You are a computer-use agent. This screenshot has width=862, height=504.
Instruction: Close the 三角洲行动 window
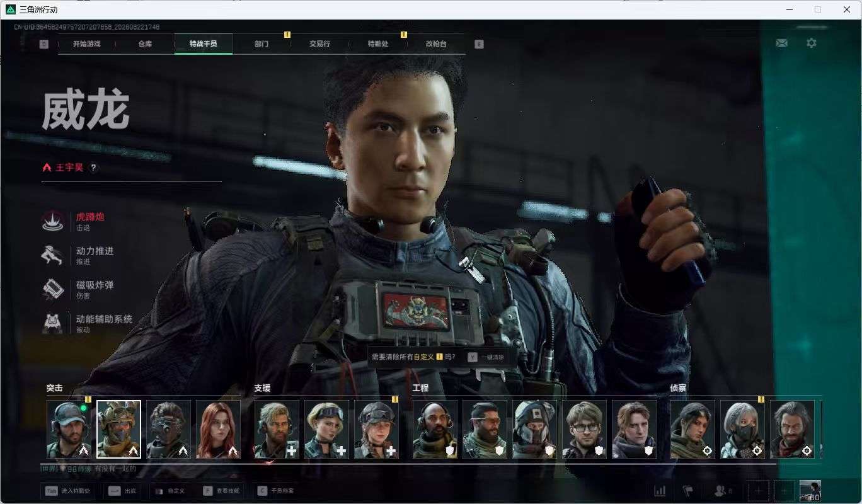pos(846,9)
